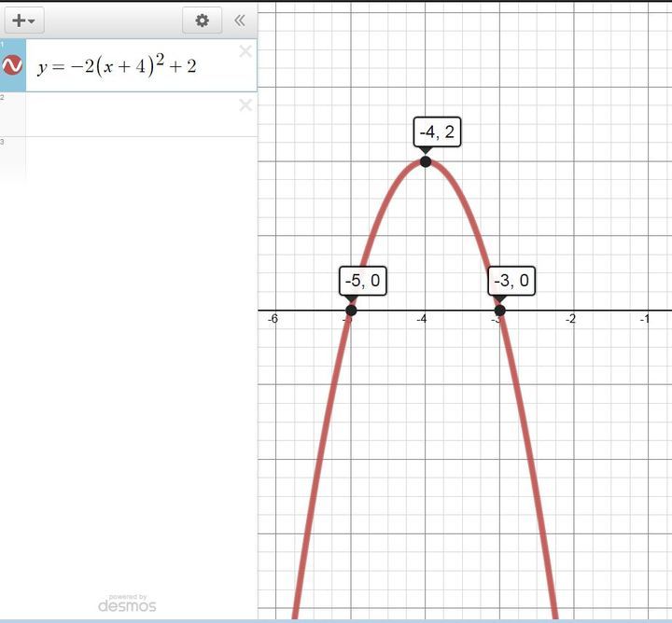
Task: Delete the empty second expression row
Action: (245, 105)
